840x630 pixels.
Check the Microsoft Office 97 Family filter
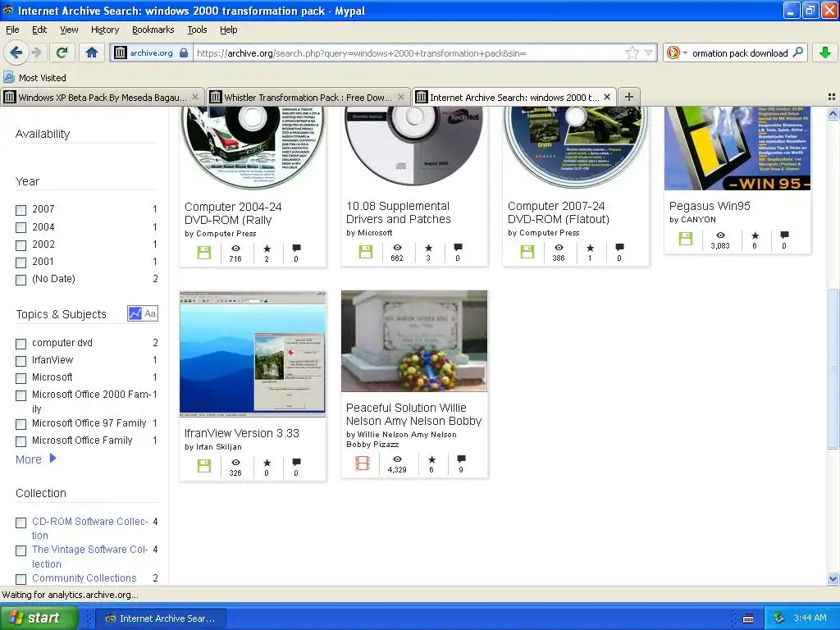click(x=21, y=424)
